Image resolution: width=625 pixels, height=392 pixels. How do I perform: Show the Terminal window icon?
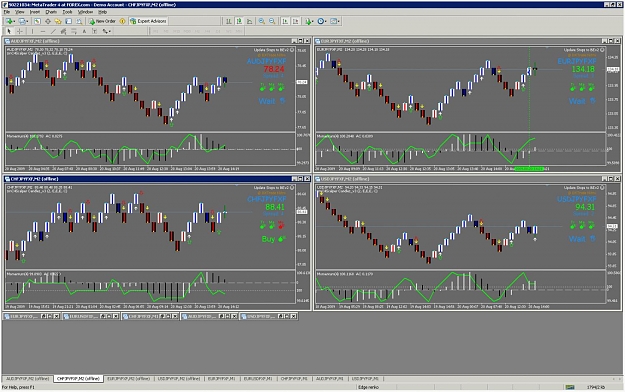pos(69,21)
